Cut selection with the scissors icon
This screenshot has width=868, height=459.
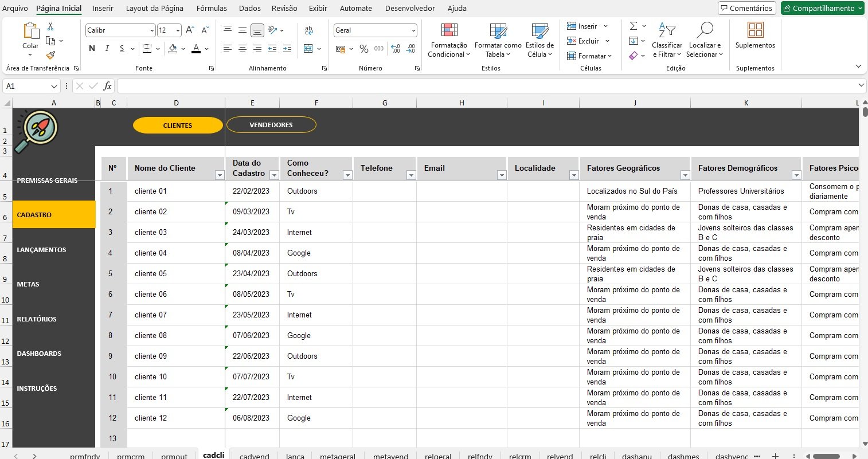[x=50, y=26]
